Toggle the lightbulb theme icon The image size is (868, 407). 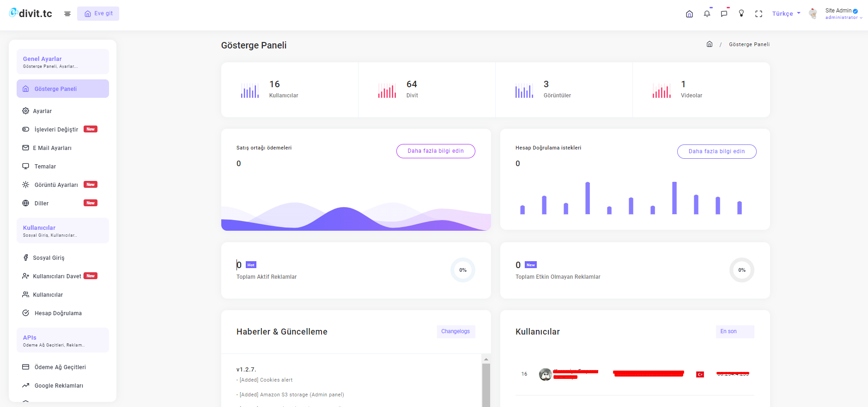tap(741, 13)
